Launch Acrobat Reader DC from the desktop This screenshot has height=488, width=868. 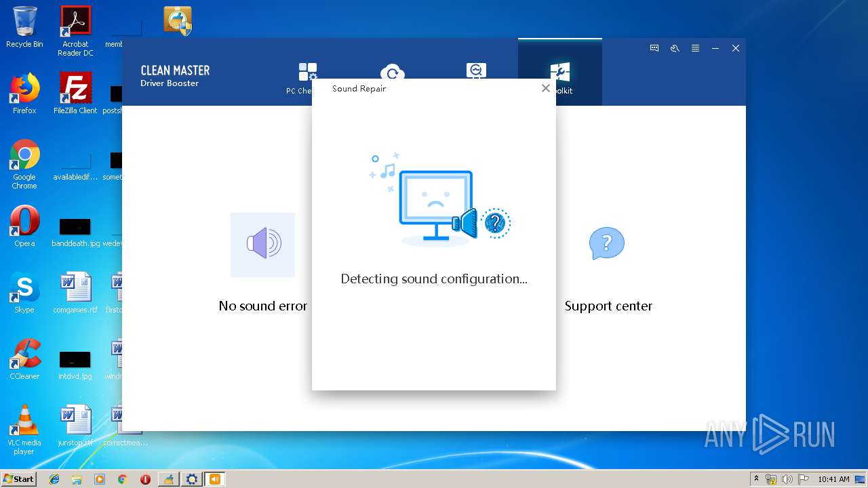(x=75, y=31)
